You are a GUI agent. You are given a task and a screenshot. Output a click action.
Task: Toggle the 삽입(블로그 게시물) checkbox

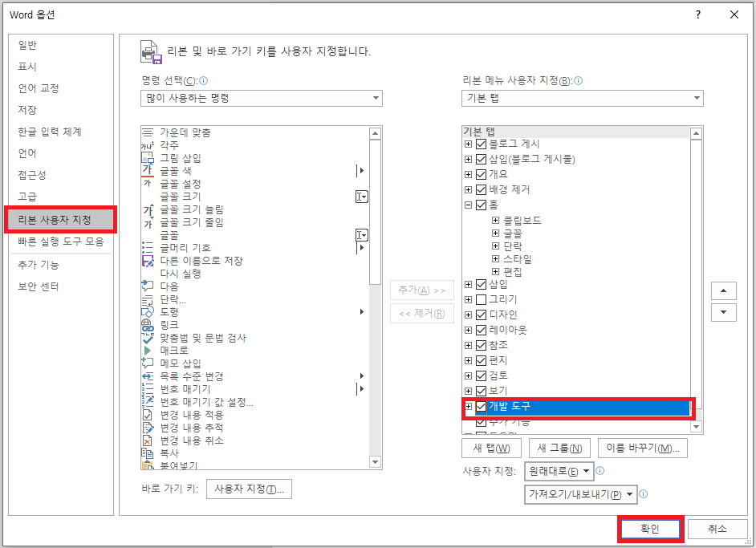click(x=481, y=159)
